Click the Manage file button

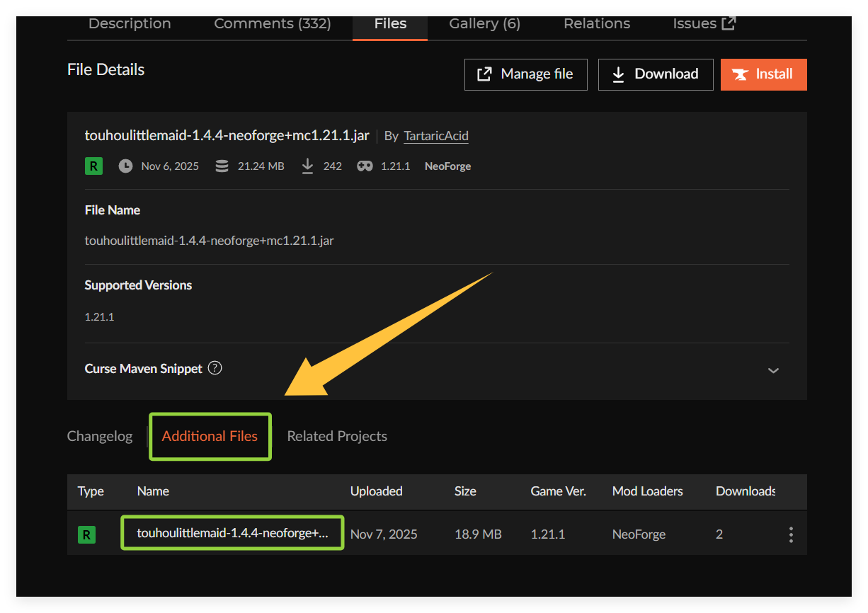point(526,74)
